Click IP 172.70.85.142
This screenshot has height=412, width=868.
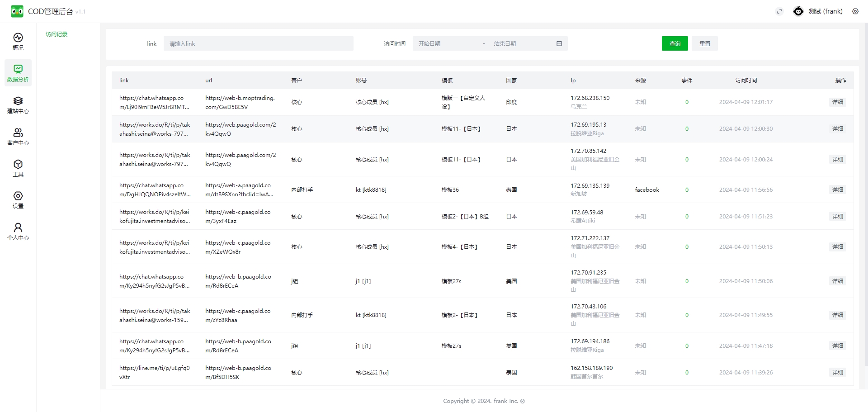tap(588, 151)
